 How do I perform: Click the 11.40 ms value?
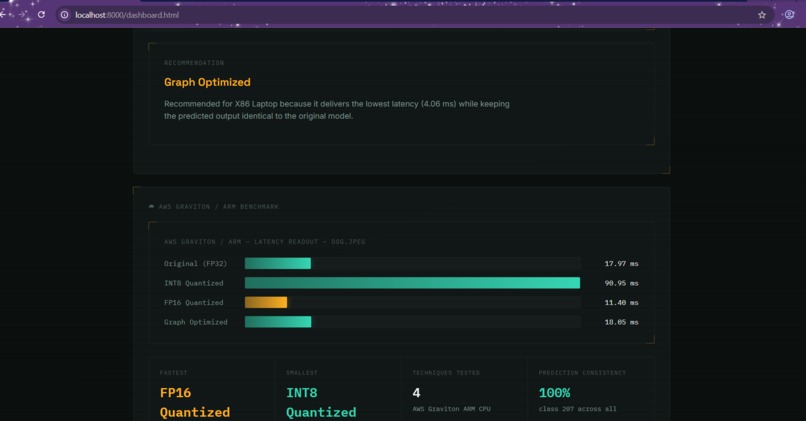(x=621, y=303)
